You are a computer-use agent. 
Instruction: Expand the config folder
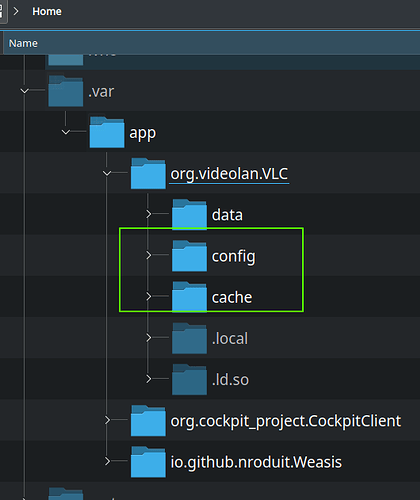click(x=149, y=256)
